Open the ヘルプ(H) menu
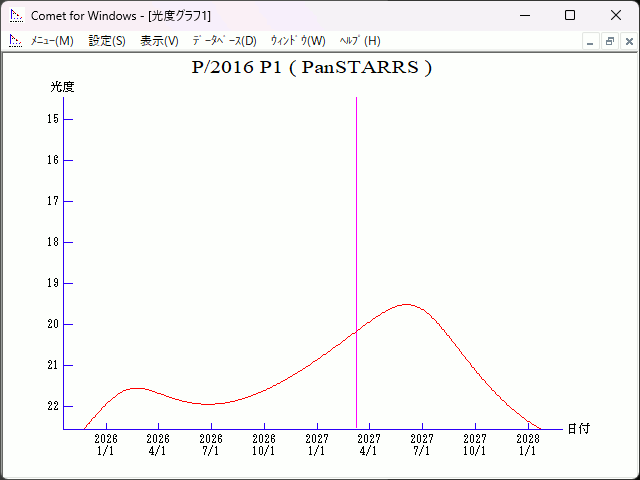 [x=360, y=41]
